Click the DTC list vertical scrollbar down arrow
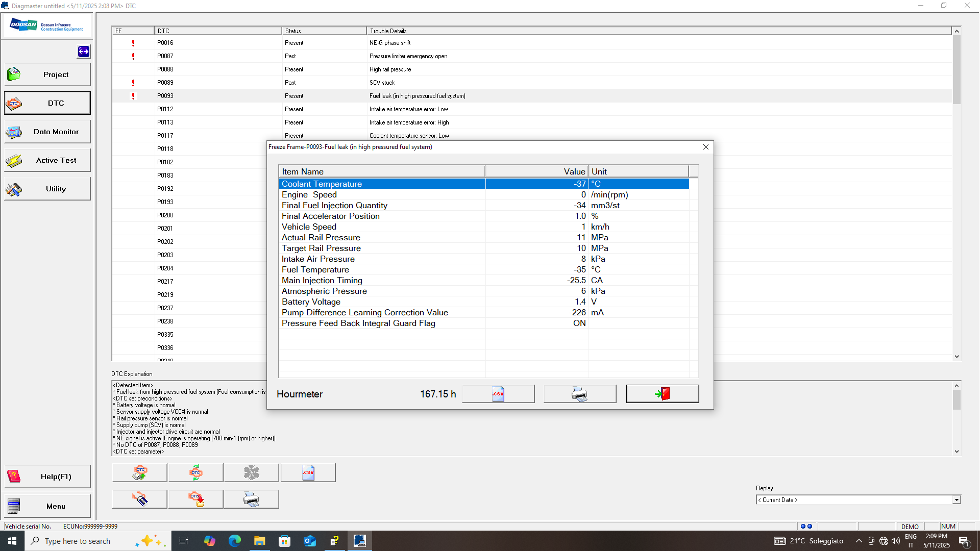Image resolution: width=980 pixels, height=551 pixels. pyautogui.click(x=957, y=357)
